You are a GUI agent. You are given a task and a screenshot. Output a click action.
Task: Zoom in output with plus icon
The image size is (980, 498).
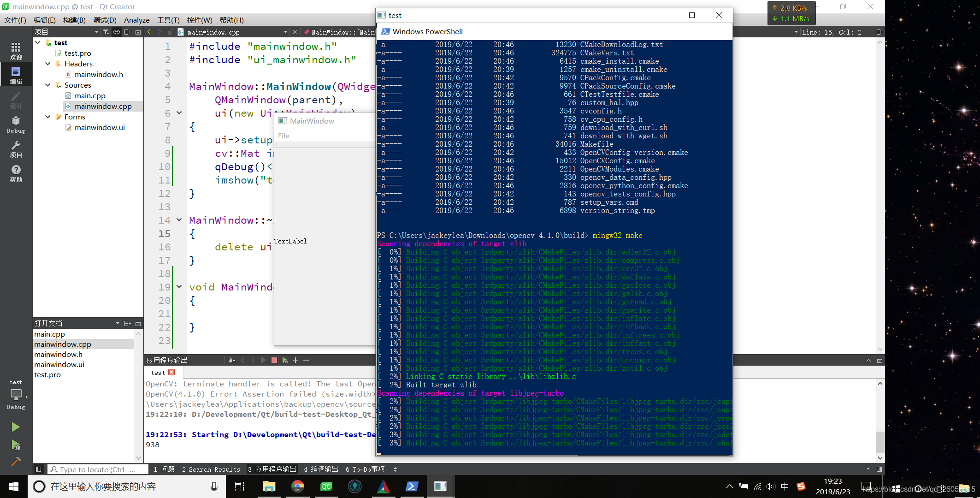[x=295, y=360]
